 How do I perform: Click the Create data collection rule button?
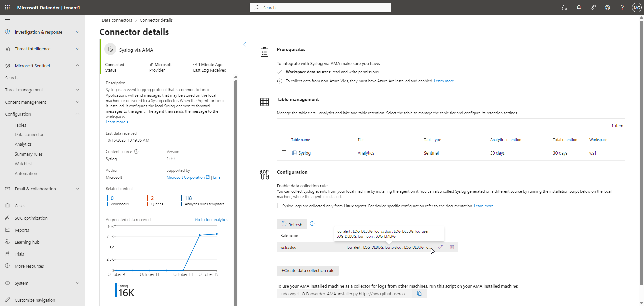point(307,270)
